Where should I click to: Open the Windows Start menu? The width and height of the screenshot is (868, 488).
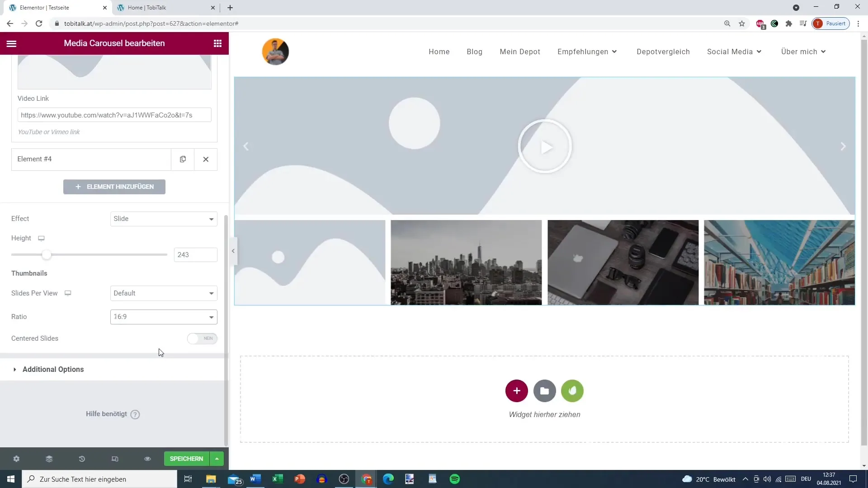[11, 479]
